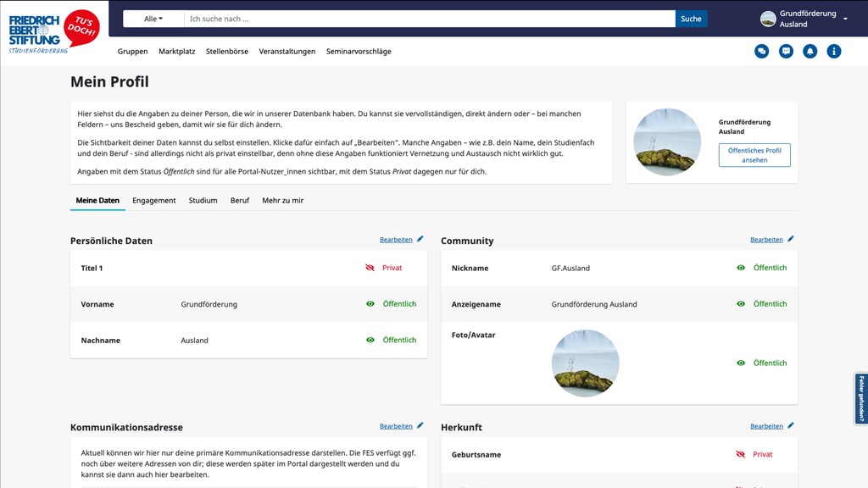The width and height of the screenshot is (868, 488).
Task: Open the Studium tab
Action: (x=203, y=201)
